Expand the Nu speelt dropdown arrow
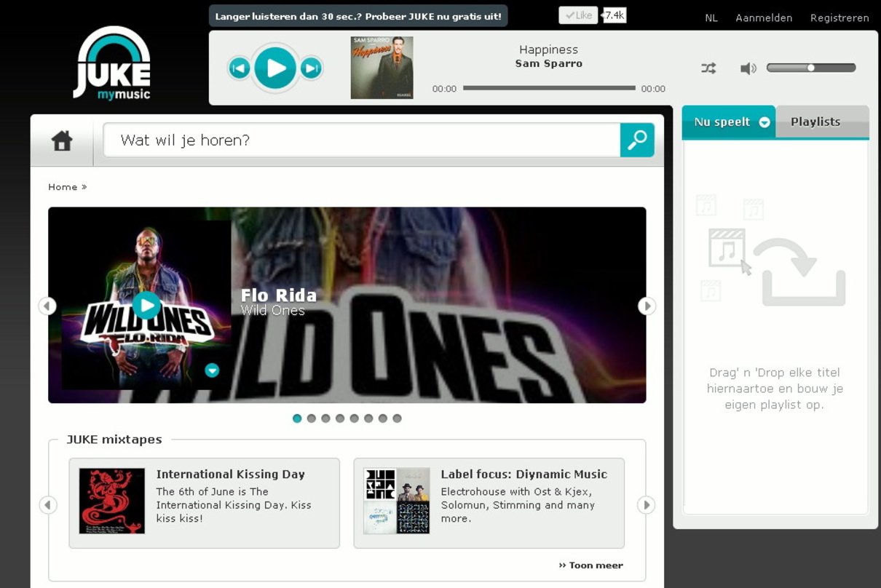This screenshot has width=881, height=588. click(765, 122)
